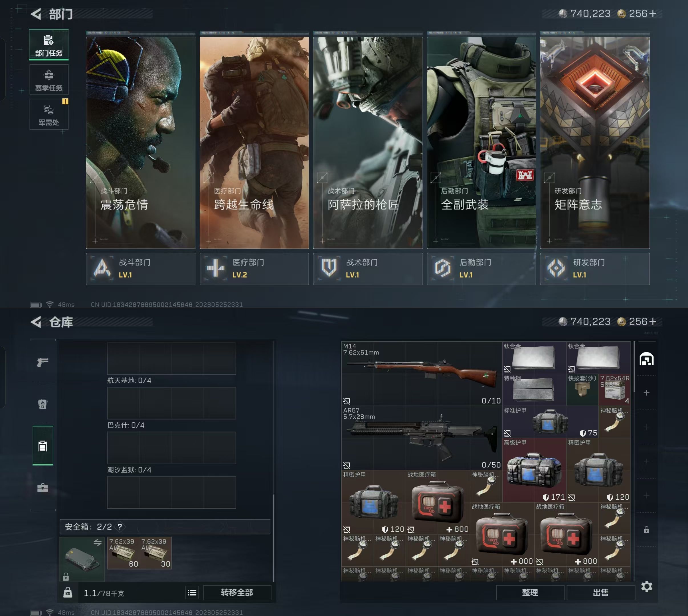Image resolution: width=688 pixels, height=616 pixels.
Task: Select the 高级护甲 armor kit
Action: (x=534, y=470)
